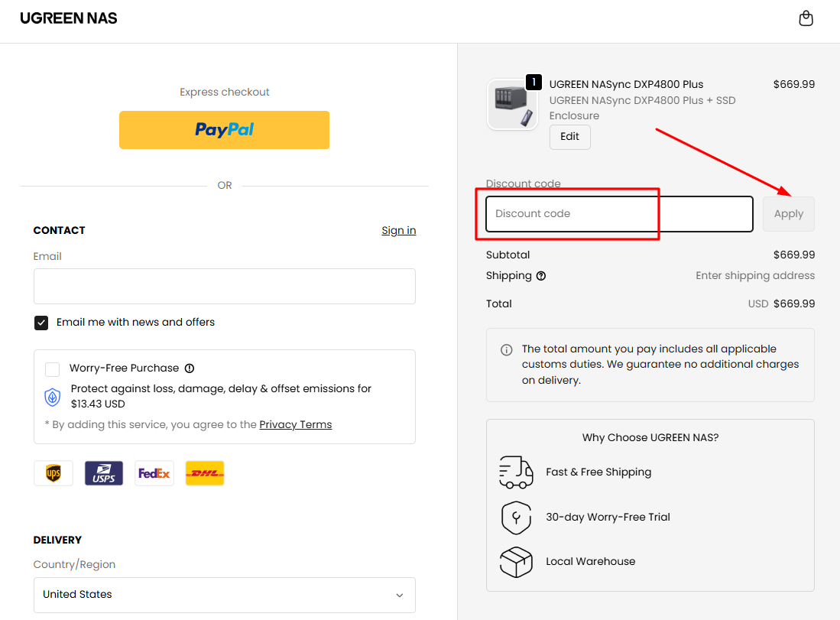
Task: Open the Privacy Terms link
Action: 295,424
